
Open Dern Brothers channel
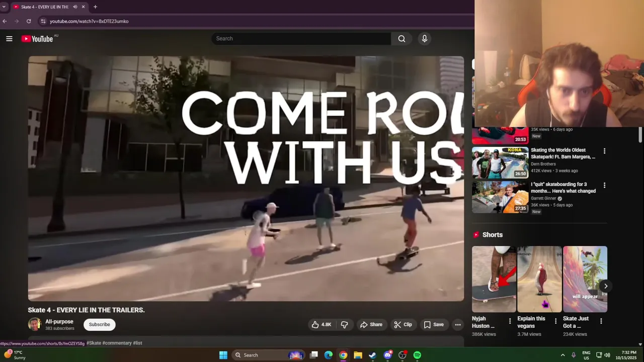[543, 164]
